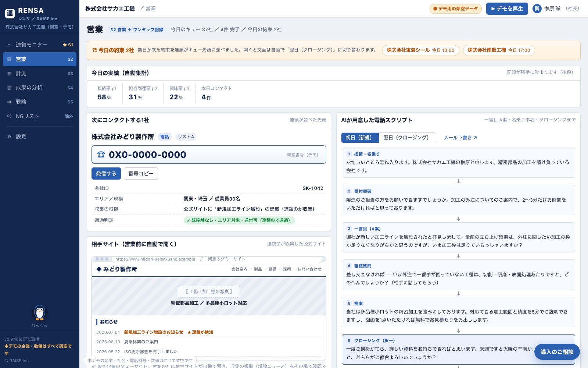
Task: Click script step 3 一言目(A案)
Action: pos(458,237)
